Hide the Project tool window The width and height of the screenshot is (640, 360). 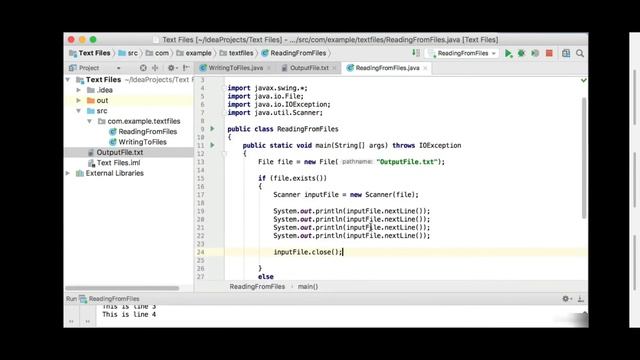186,68
